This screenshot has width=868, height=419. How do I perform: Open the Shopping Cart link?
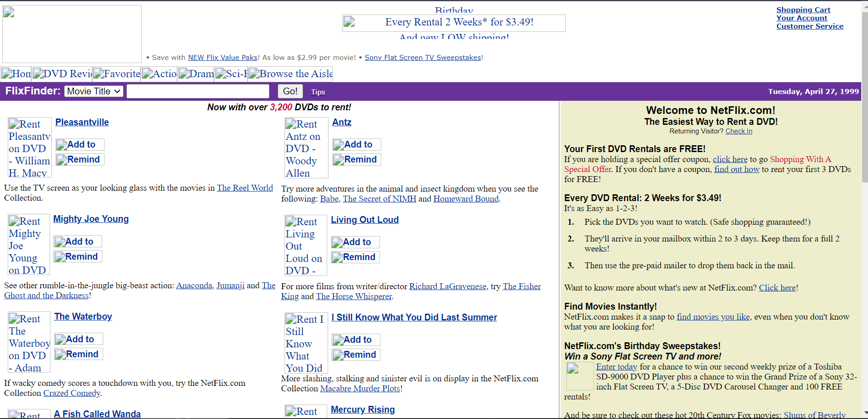(x=803, y=10)
